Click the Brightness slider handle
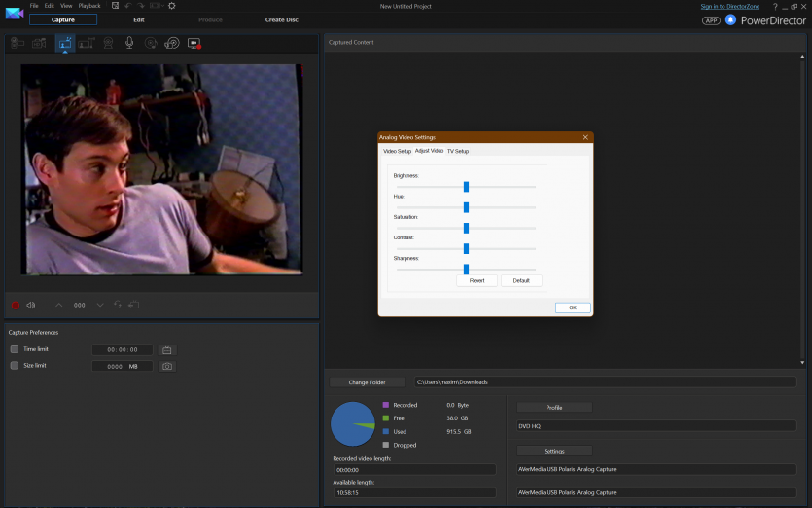812x508 pixels. coord(466,186)
